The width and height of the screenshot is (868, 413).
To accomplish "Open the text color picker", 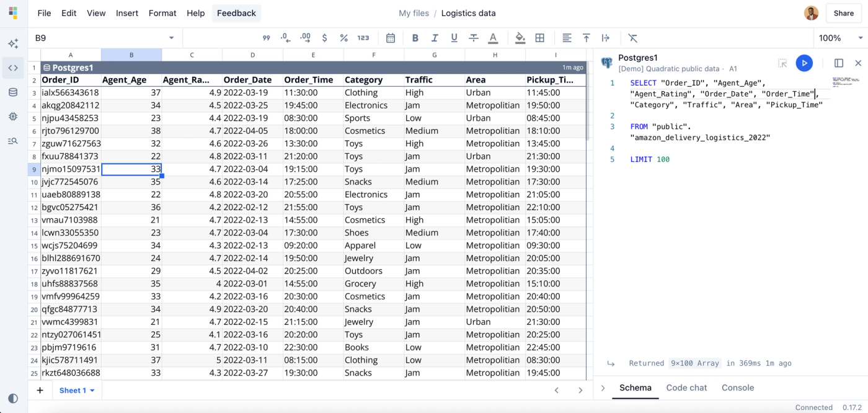I will tap(493, 38).
